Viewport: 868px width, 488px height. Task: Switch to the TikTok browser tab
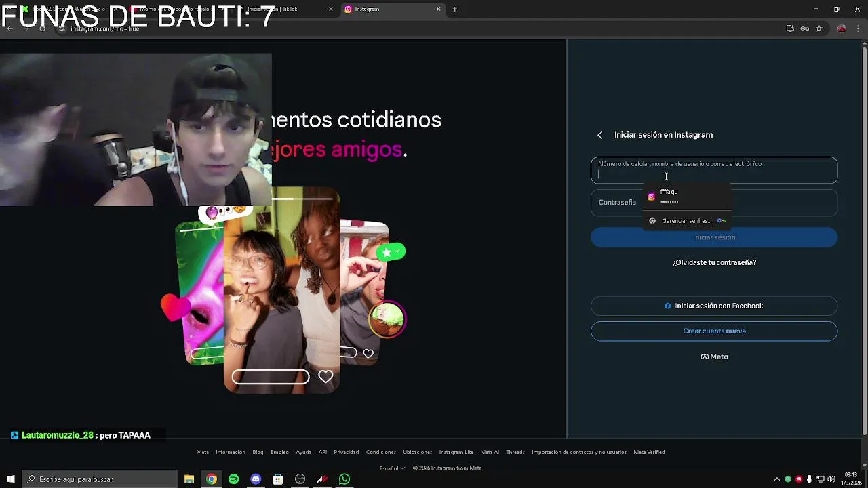pos(285,9)
